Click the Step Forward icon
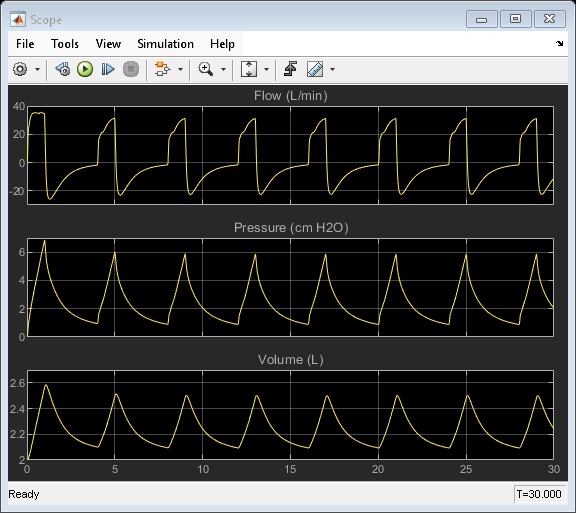Image resolution: width=576 pixels, height=513 pixels. click(x=108, y=69)
